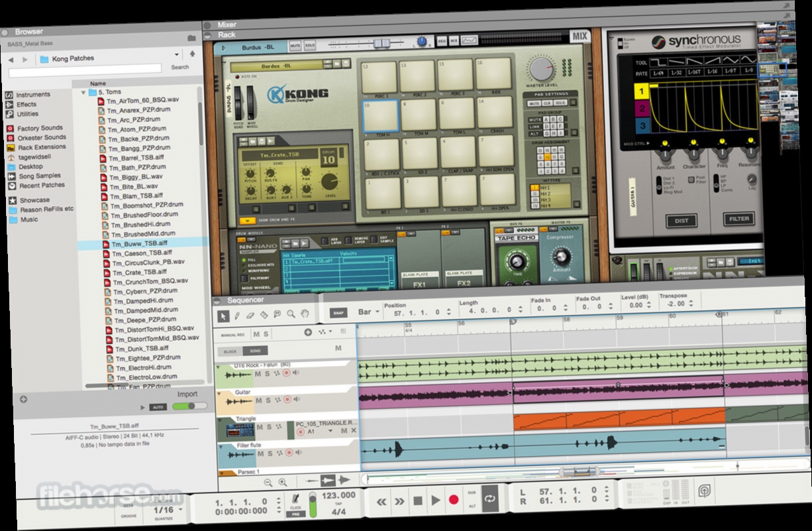Click the Kong TOM H pad
This screenshot has width=812, height=531.
[381, 115]
